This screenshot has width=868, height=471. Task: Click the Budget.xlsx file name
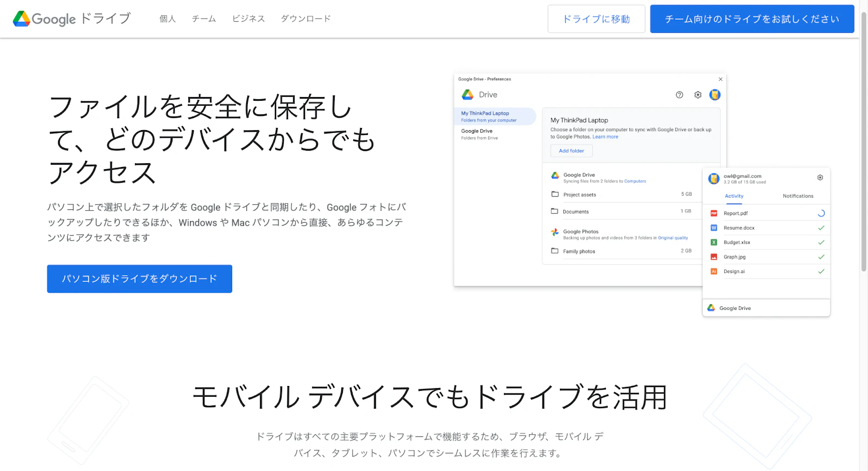click(x=737, y=243)
